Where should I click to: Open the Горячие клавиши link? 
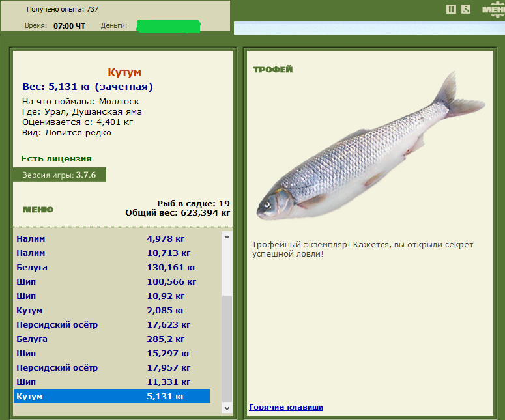click(x=286, y=407)
